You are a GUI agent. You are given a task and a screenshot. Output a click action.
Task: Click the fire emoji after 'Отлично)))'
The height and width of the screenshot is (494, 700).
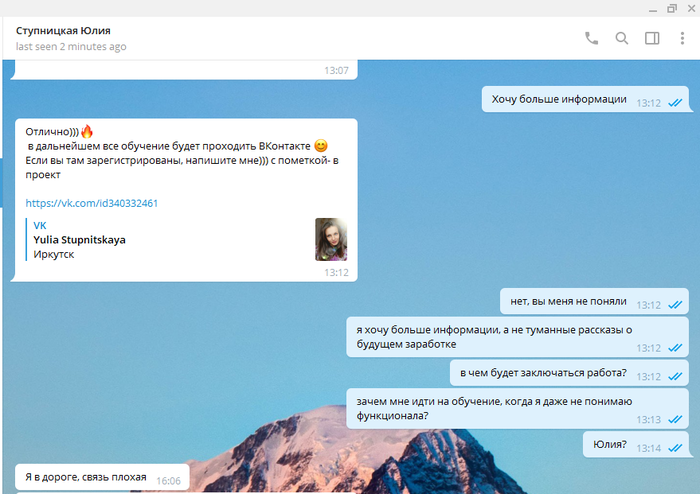point(87,131)
